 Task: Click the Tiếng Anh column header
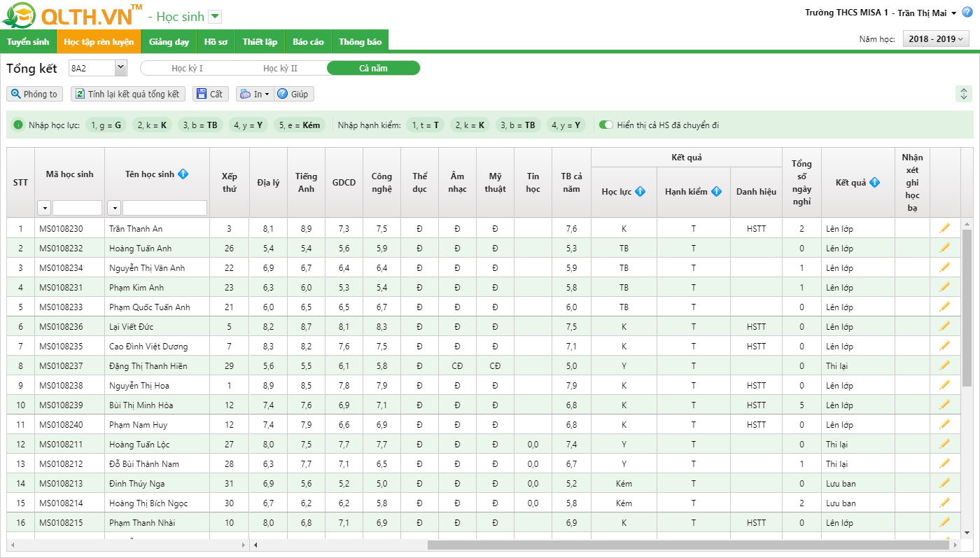coord(306,182)
